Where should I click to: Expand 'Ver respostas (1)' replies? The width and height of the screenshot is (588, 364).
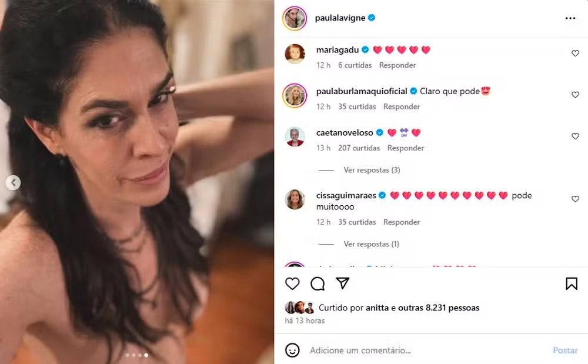(371, 244)
